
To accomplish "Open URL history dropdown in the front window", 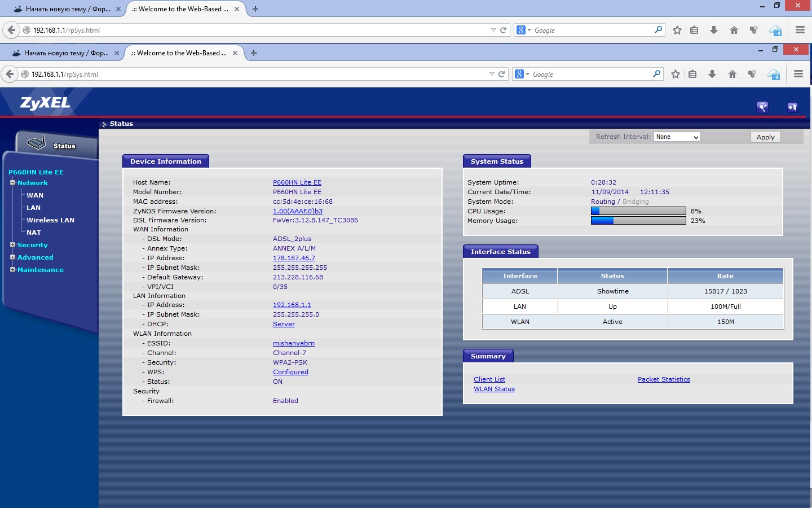I will [492, 74].
